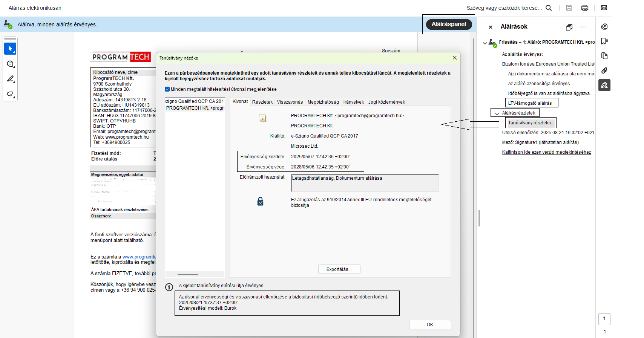Click the Microsec Ltd. text
The width and height of the screenshot is (644, 338).
point(304,146)
